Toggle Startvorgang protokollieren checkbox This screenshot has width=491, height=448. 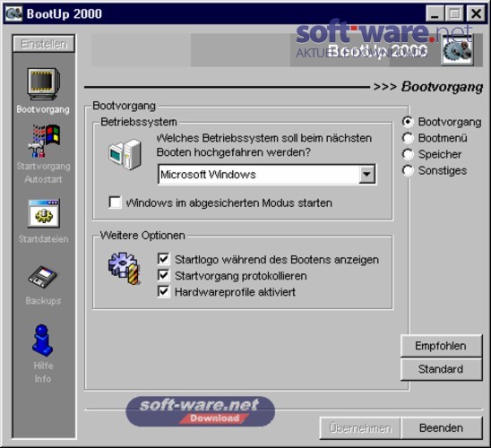coord(164,275)
